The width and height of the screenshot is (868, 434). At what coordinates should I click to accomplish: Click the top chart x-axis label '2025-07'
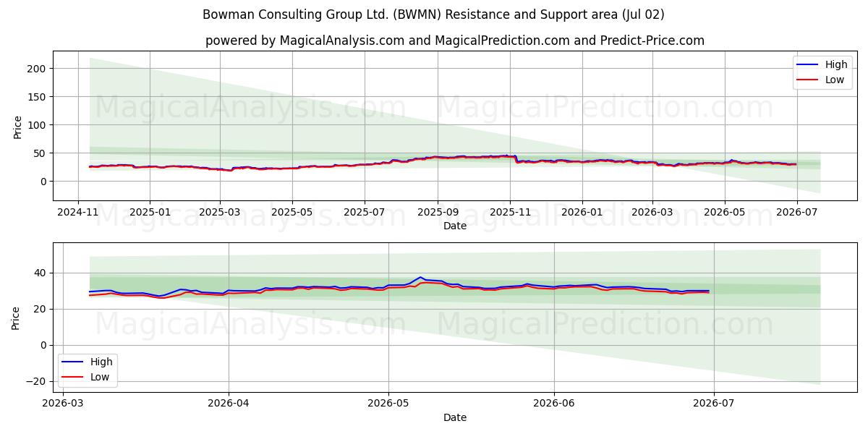(x=364, y=212)
